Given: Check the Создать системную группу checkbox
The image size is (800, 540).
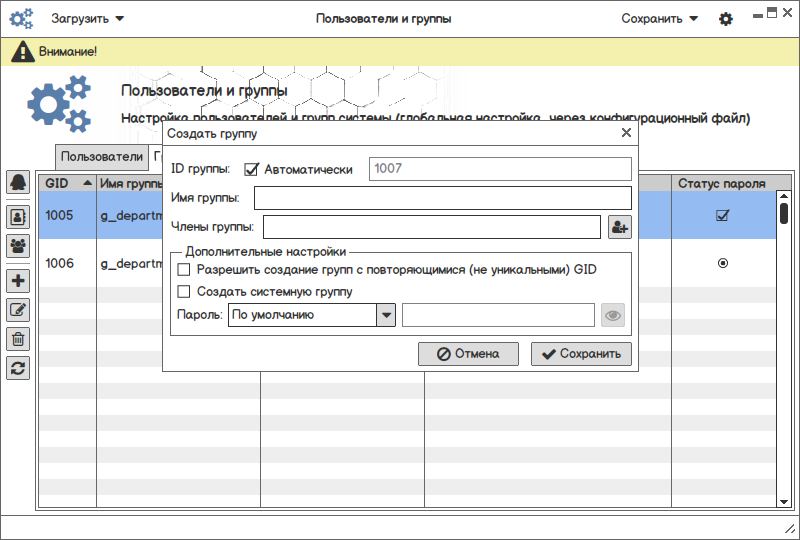Looking at the screenshot, I should pos(183,292).
